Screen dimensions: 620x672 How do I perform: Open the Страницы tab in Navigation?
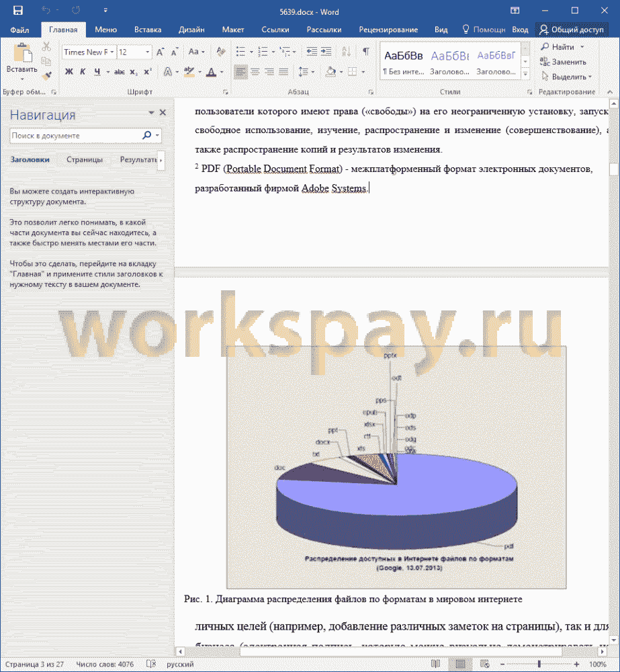[85, 159]
